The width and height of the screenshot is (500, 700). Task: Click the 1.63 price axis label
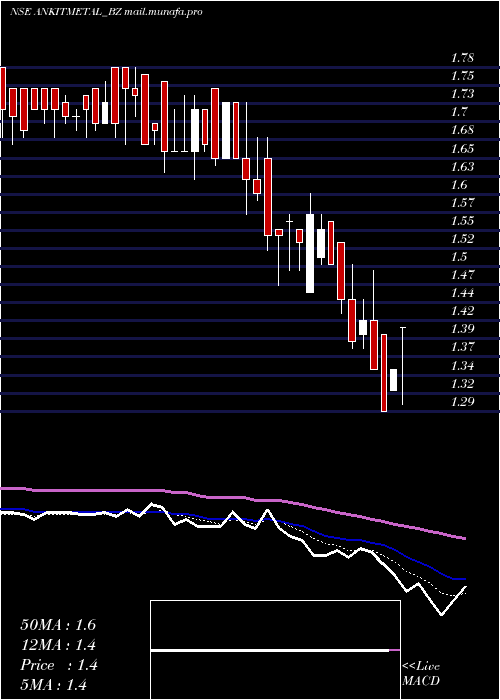pyautogui.click(x=462, y=167)
